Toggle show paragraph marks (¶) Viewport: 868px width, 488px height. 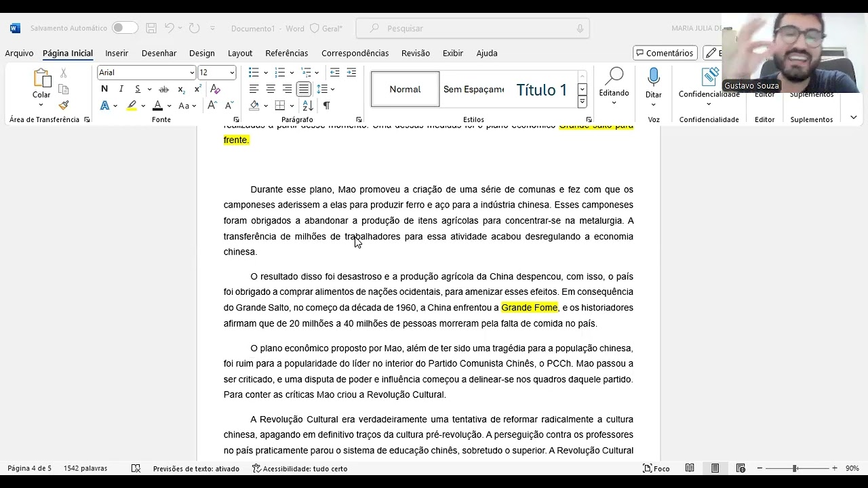click(326, 105)
